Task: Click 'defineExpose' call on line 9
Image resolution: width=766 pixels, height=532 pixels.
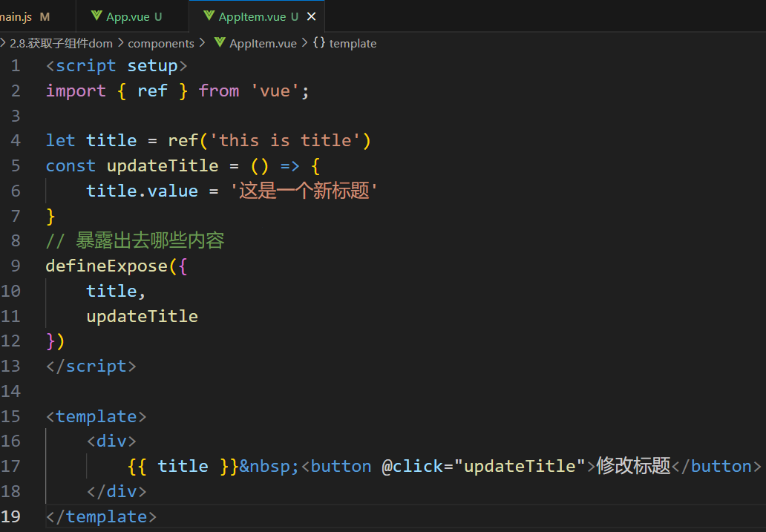Action: (106, 266)
